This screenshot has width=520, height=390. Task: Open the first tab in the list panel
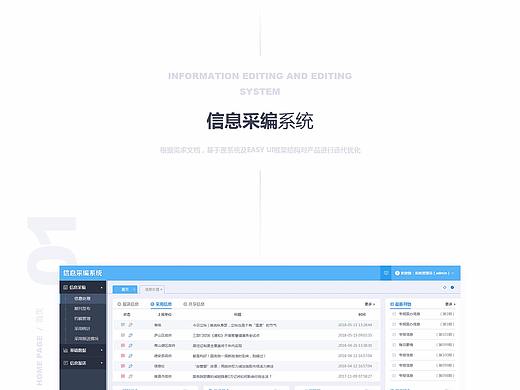[x=128, y=304]
